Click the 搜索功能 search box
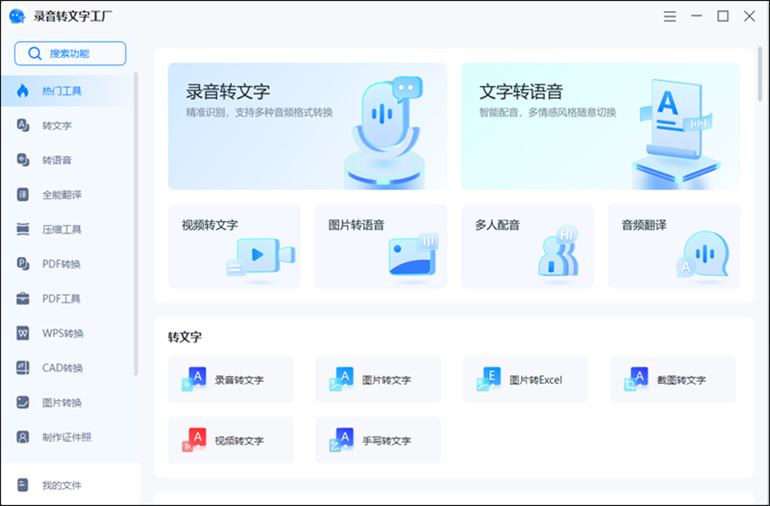The width and height of the screenshot is (770, 506). pos(70,53)
